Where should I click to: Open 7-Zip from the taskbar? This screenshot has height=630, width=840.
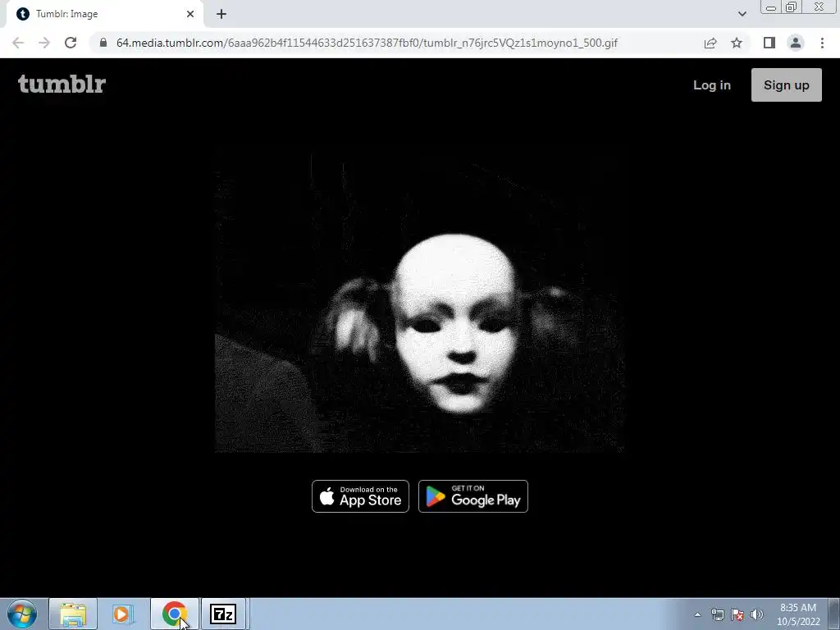pyautogui.click(x=223, y=614)
